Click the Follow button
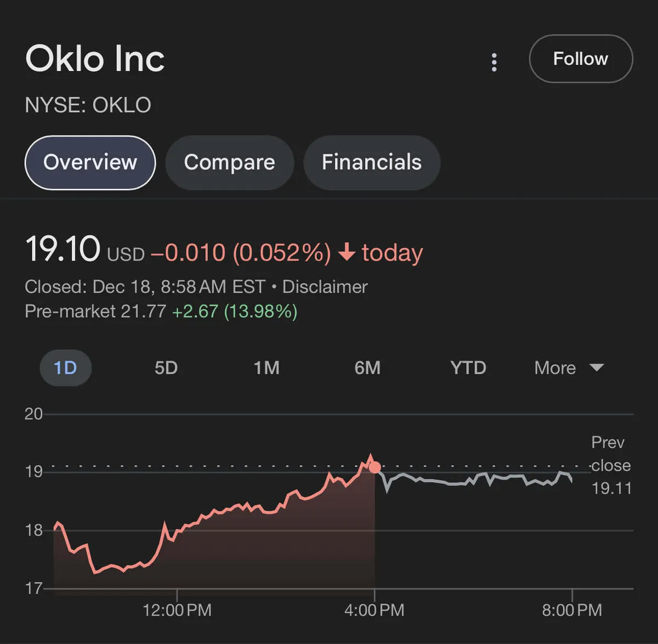 tap(580, 59)
